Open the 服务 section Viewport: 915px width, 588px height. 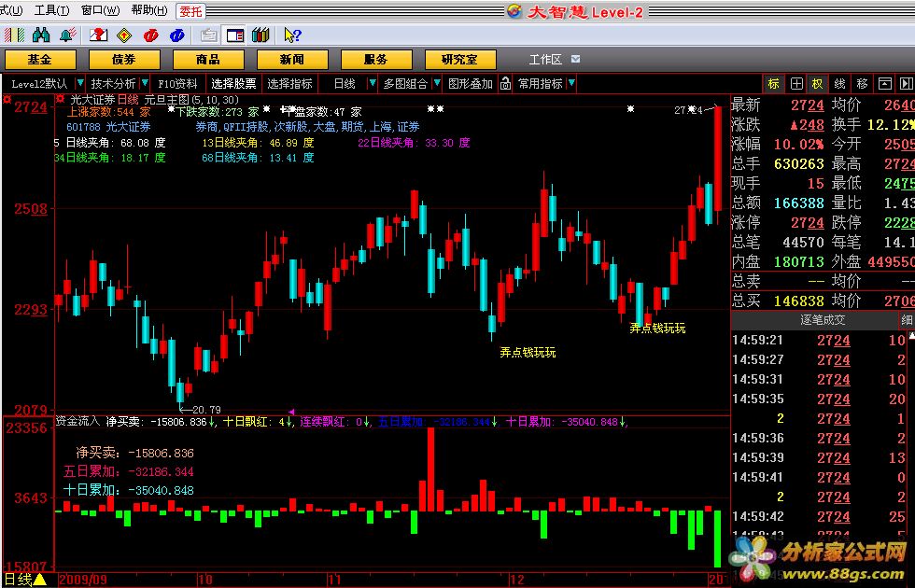click(375, 60)
